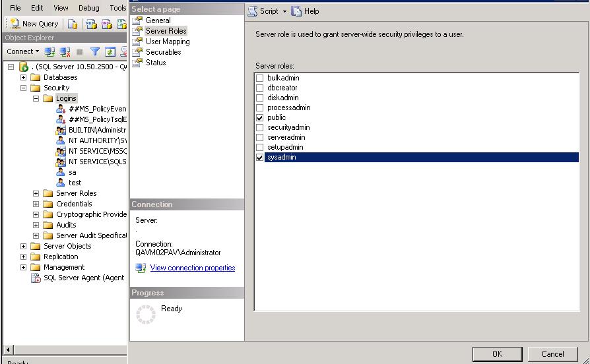Enable the bulkadmin server role
590x364 pixels.
260,78
